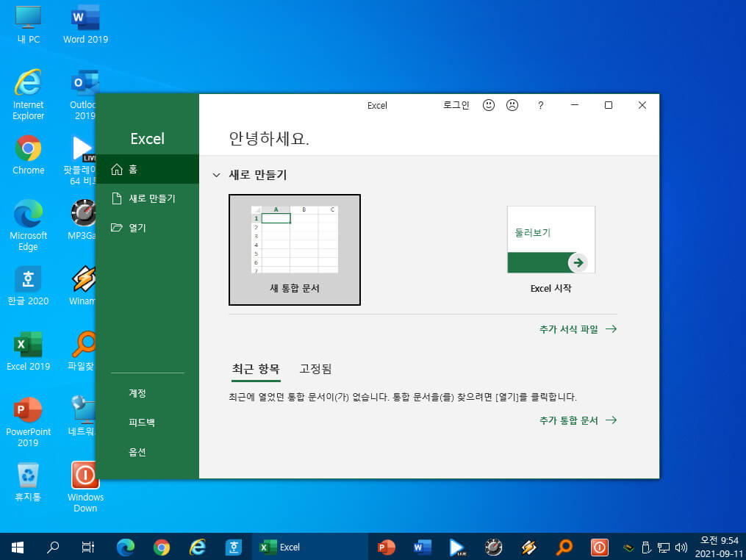Click the smiley face feedback icon
This screenshot has width=746, height=560.
[489, 105]
